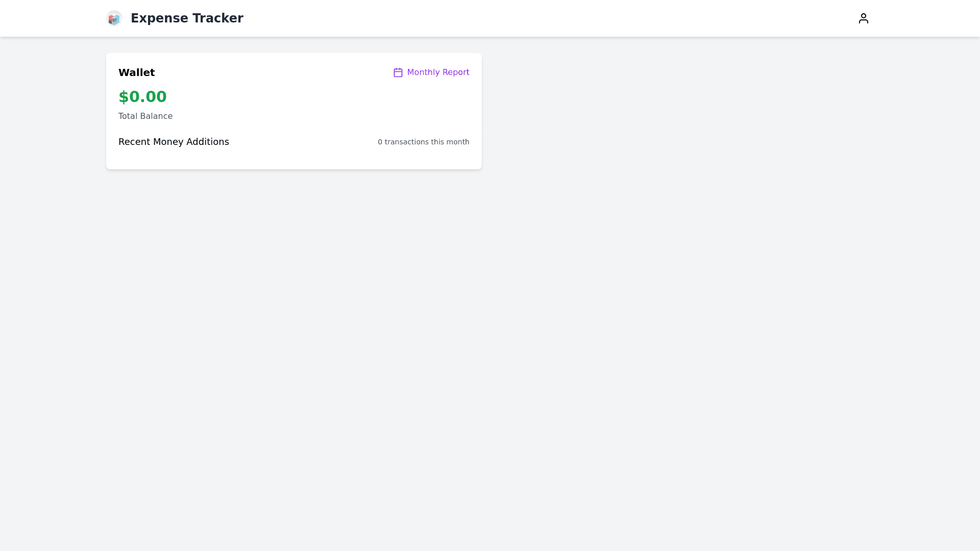
Task: Click the word Balance under the amount
Action: [157, 116]
